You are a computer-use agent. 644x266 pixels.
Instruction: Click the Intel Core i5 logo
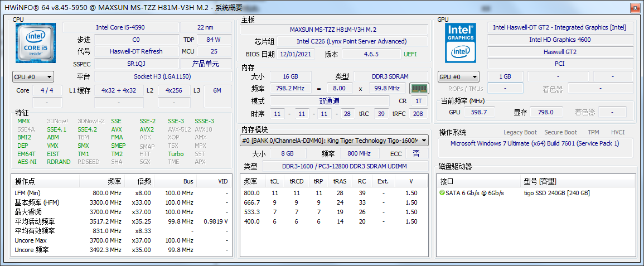pyautogui.click(x=36, y=43)
